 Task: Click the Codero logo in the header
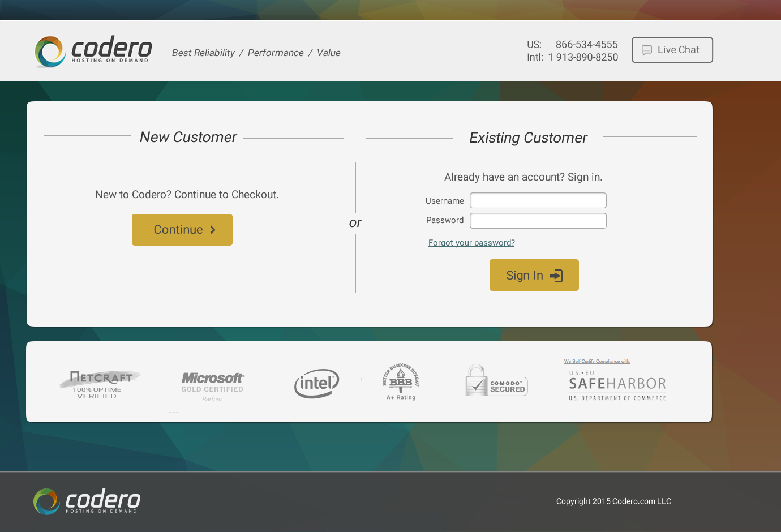pos(93,52)
